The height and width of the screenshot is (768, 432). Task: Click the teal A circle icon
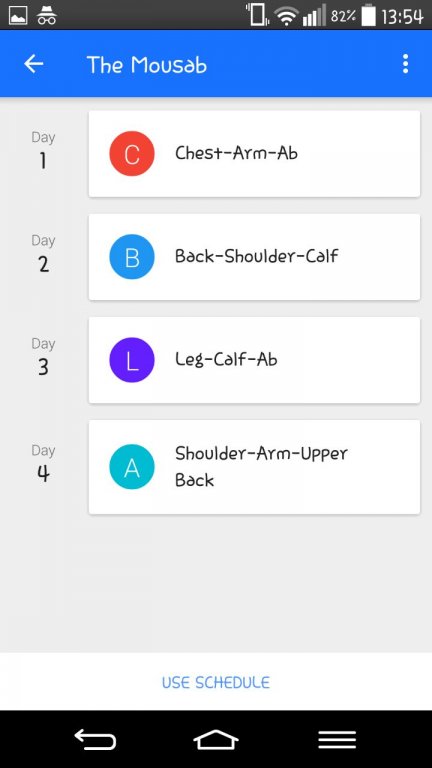(x=132, y=467)
